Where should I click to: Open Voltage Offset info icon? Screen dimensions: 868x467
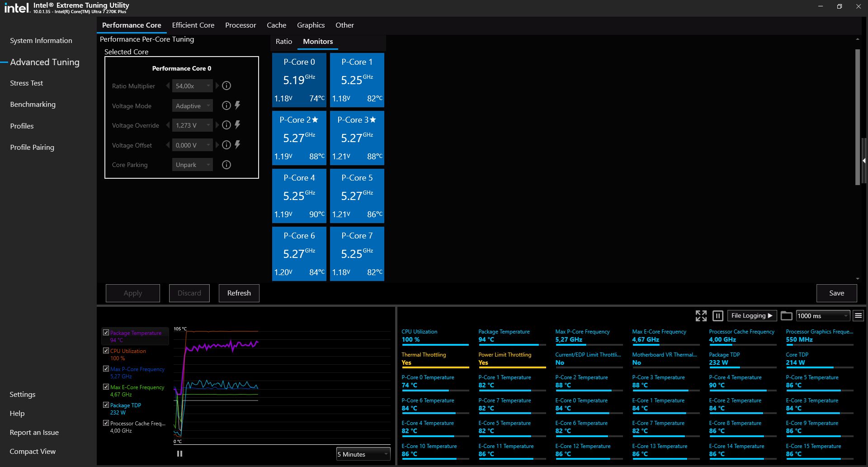pyautogui.click(x=226, y=145)
